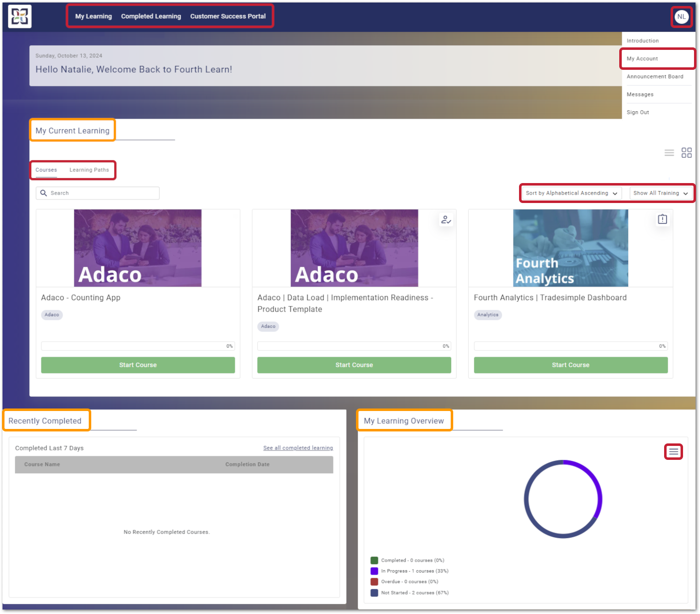Click the learning overview donut chart
The width and height of the screenshot is (700, 614).
click(563, 499)
